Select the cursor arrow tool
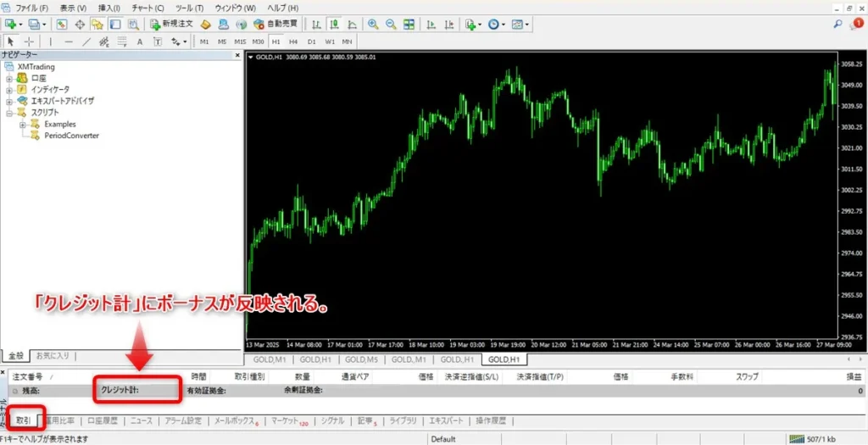The width and height of the screenshot is (868, 445). tap(11, 42)
